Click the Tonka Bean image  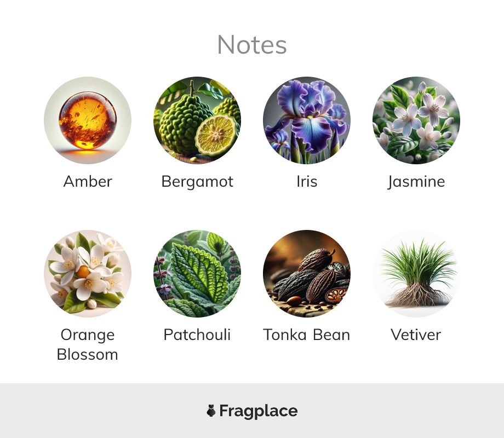[307, 274]
